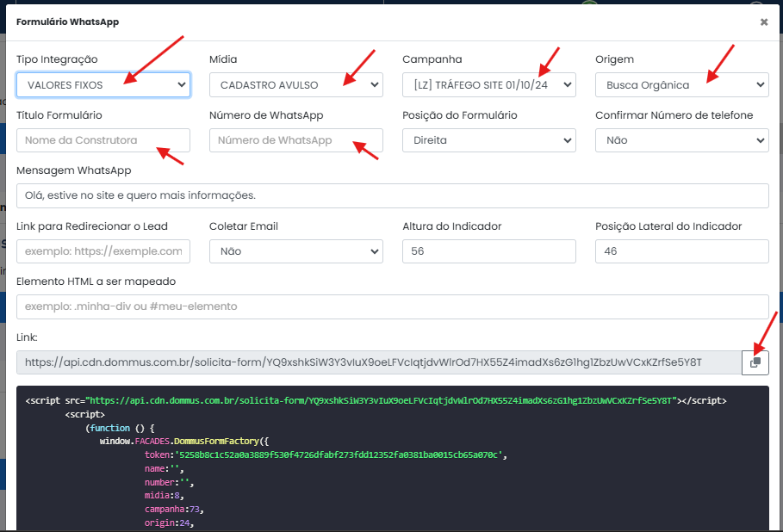
Task: Click the 'Formulário WhatsApp' dialog title
Action: [67, 22]
